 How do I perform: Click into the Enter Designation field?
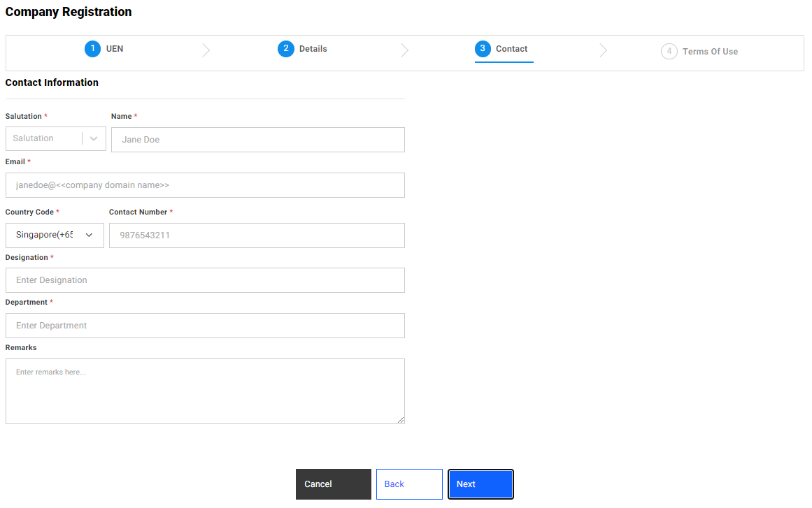pos(205,280)
